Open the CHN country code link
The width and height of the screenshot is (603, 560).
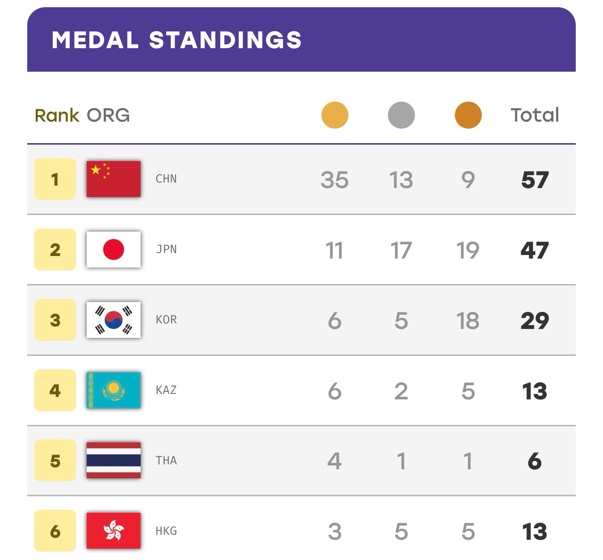(166, 179)
